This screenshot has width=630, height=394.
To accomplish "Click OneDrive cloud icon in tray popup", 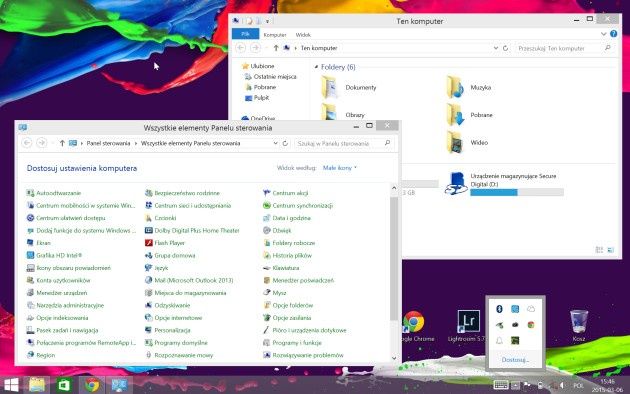I will pos(531,309).
